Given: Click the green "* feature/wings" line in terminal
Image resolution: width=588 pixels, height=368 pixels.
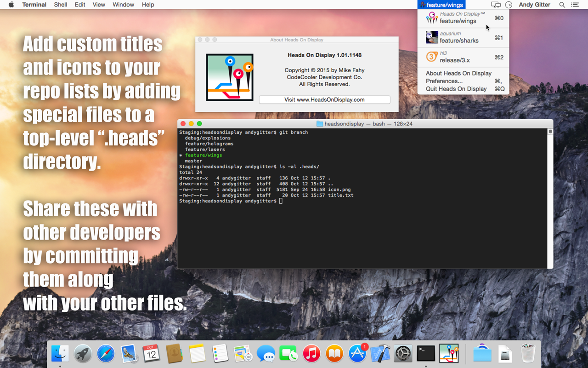Looking at the screenshot, I should (x=200, y=155).
